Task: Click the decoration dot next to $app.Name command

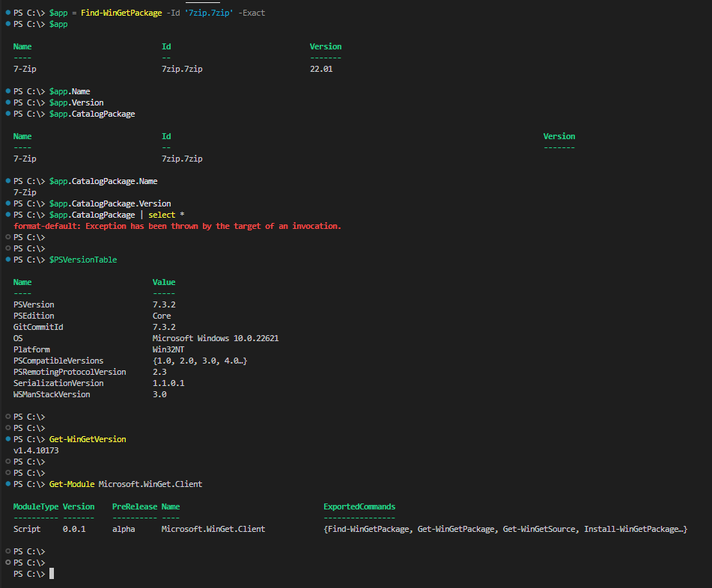Action: (x=7, y=91)
